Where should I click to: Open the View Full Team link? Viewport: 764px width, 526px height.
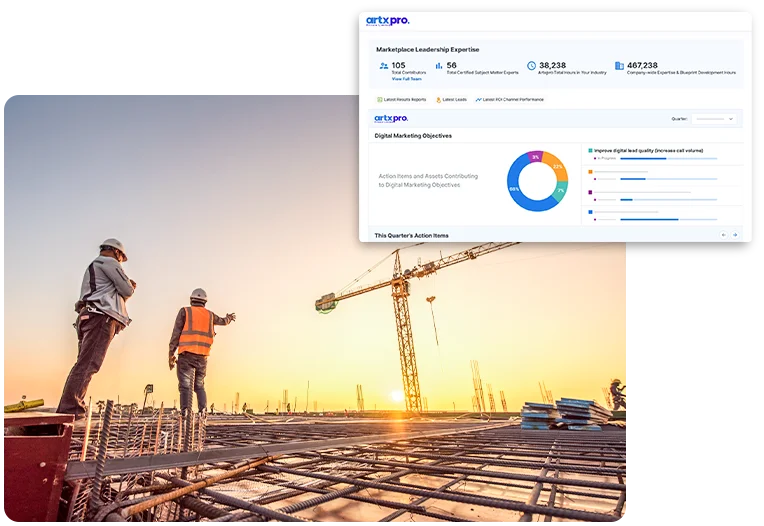tap(406, 78)
